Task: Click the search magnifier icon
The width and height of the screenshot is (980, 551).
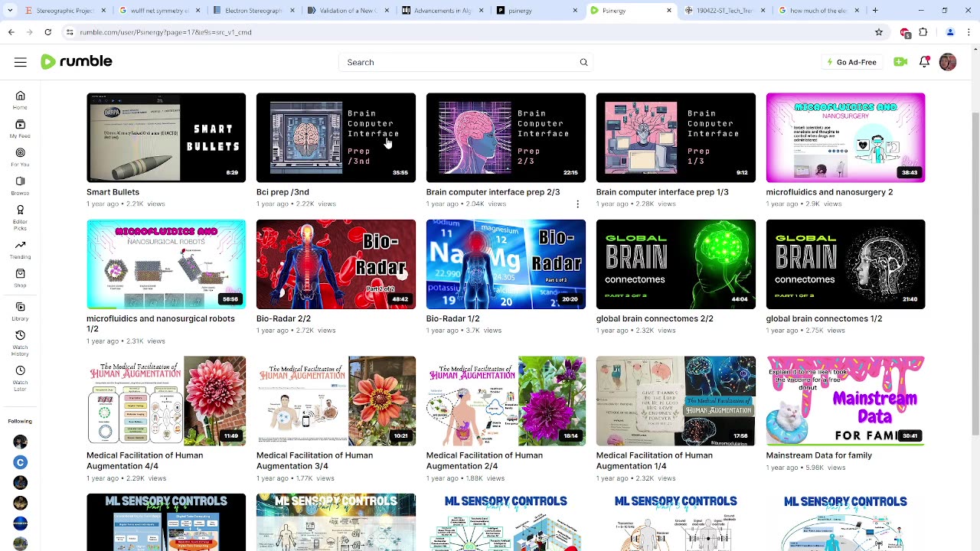Action: pyautogui.click(x=583, y=62)
